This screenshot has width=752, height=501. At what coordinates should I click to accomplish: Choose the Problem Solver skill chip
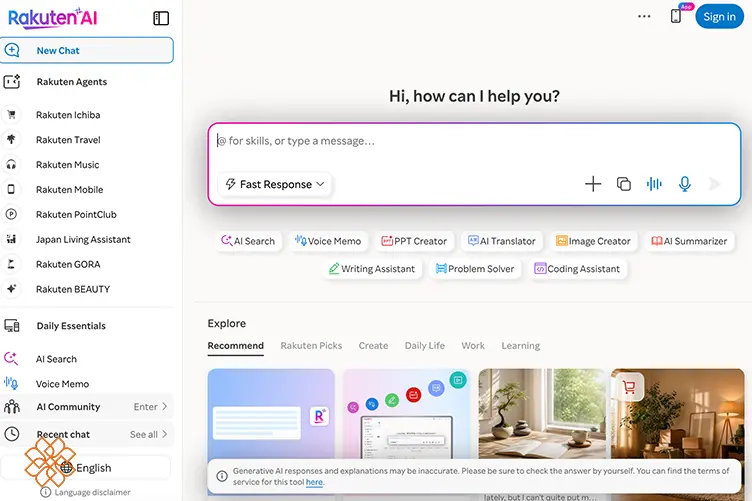[x=475, y=268]
